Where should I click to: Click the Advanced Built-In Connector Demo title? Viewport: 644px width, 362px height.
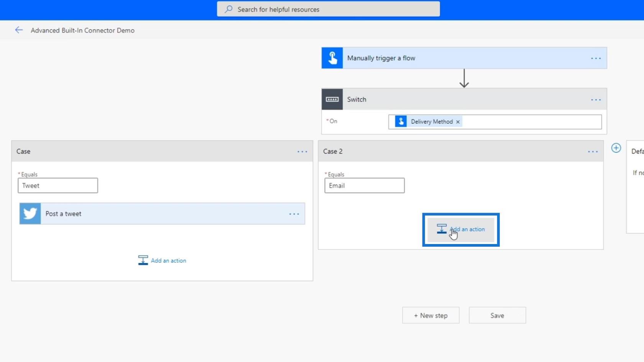[x=82, y=30]
